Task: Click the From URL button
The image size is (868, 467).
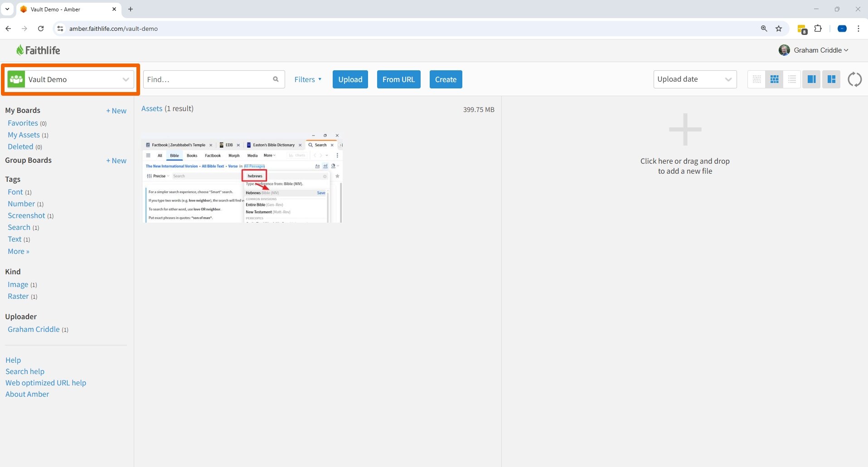Action: (x=399, y=79)
